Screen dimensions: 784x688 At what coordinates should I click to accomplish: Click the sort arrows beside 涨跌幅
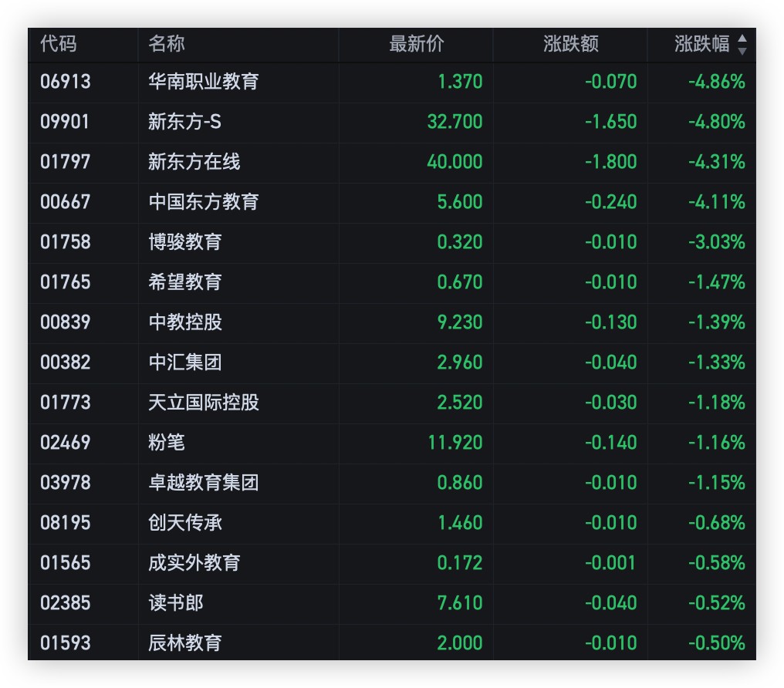coord(742,45)
